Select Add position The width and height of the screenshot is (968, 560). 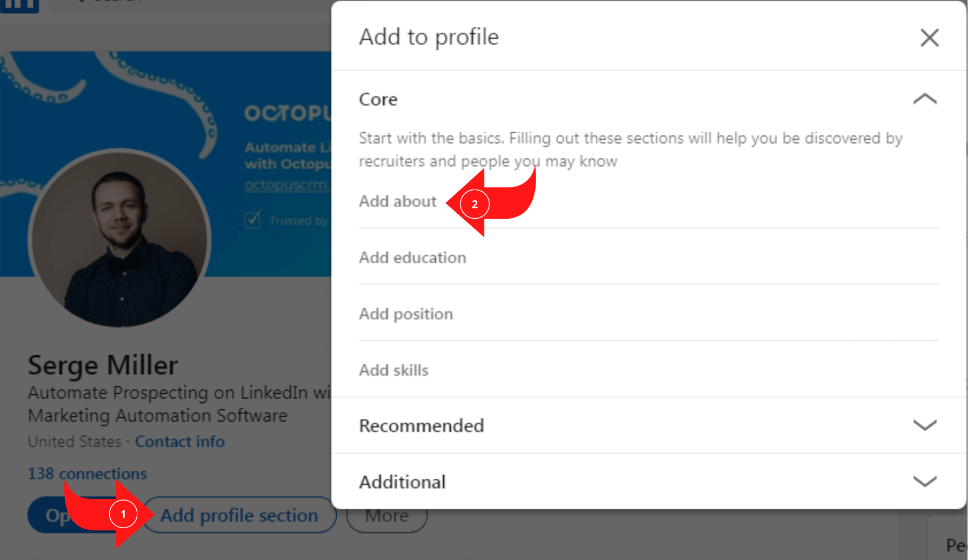[406, 314]
